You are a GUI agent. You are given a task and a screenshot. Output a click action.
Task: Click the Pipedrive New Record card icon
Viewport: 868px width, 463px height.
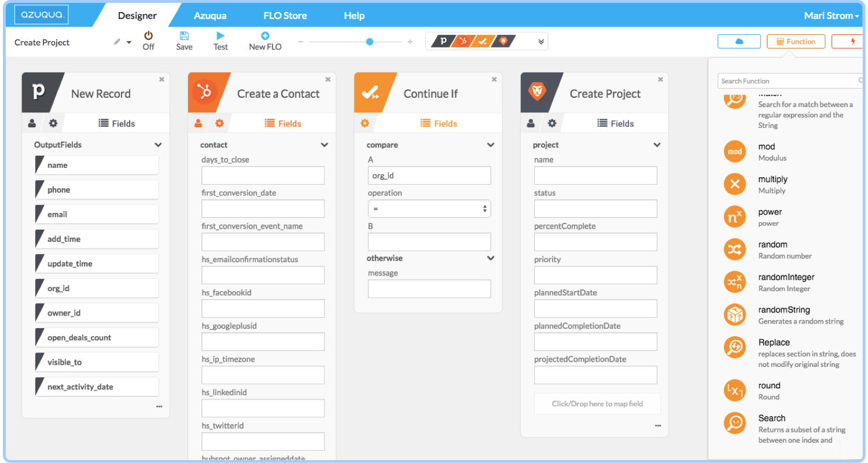tap(39, 92)
